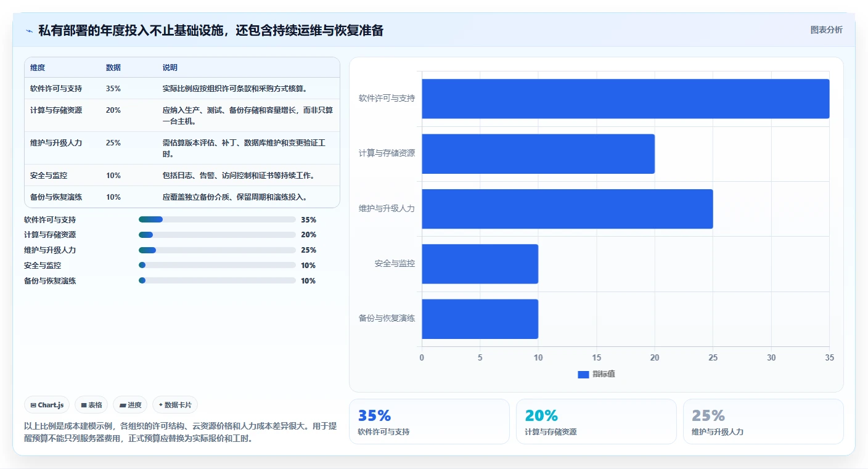
Task: Click the 维度 column header
Action: pos(38,68)
